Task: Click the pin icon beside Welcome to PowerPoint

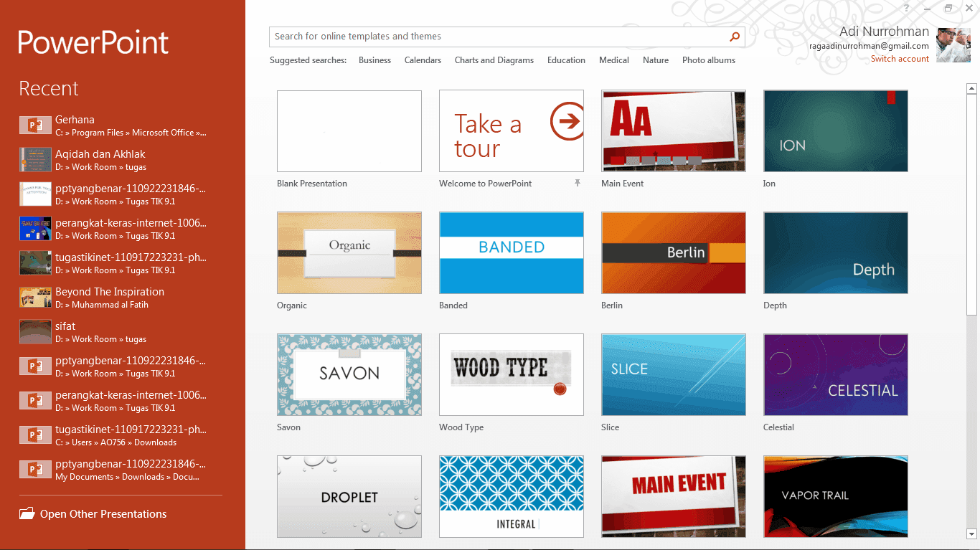Action: point(577,184)
